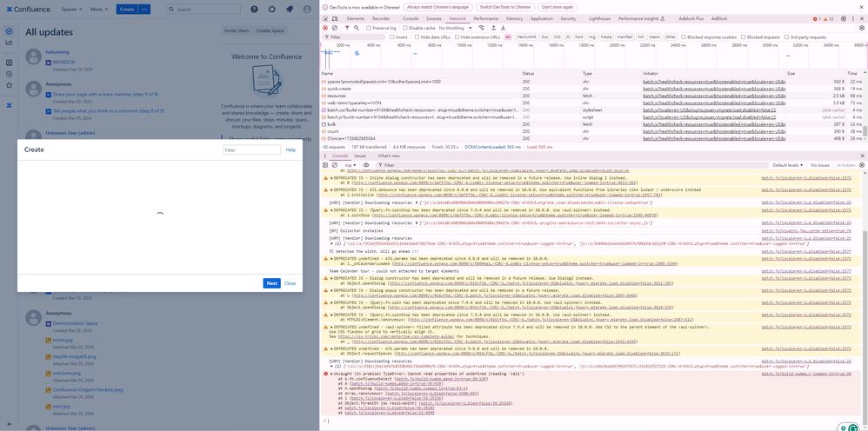The height and width of the screenshot is (431, 868).
Task: Click the inspect element picker icon in DevTools
Action: [325, 18]
